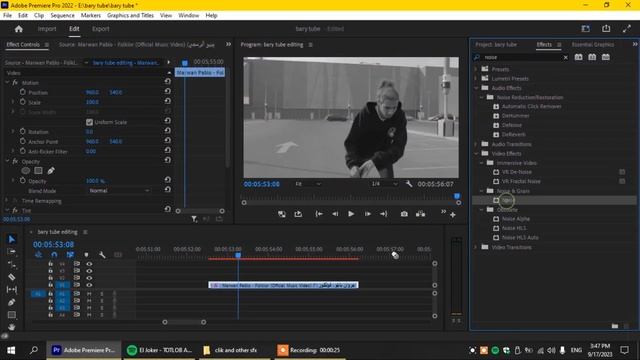This screenshot has height=360, width=640.
Task: Open the Blend Mode dropdown
Action: (x=119, y=191)
